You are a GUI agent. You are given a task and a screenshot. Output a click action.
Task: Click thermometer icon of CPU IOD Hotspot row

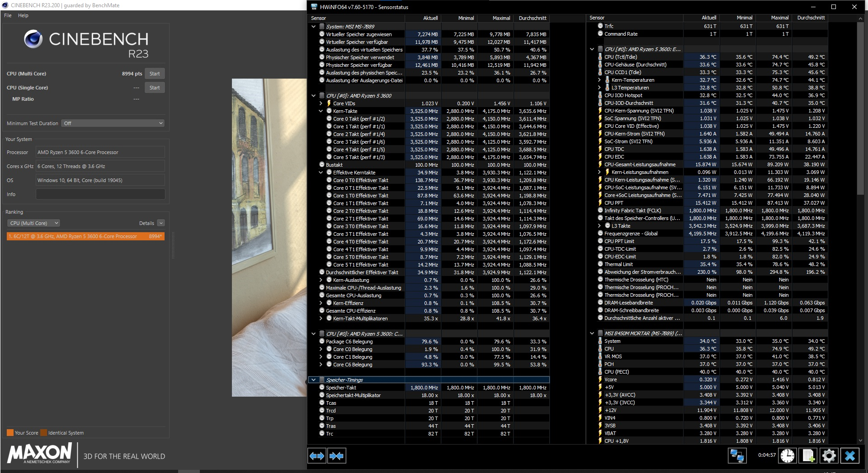tap(600, 95)
